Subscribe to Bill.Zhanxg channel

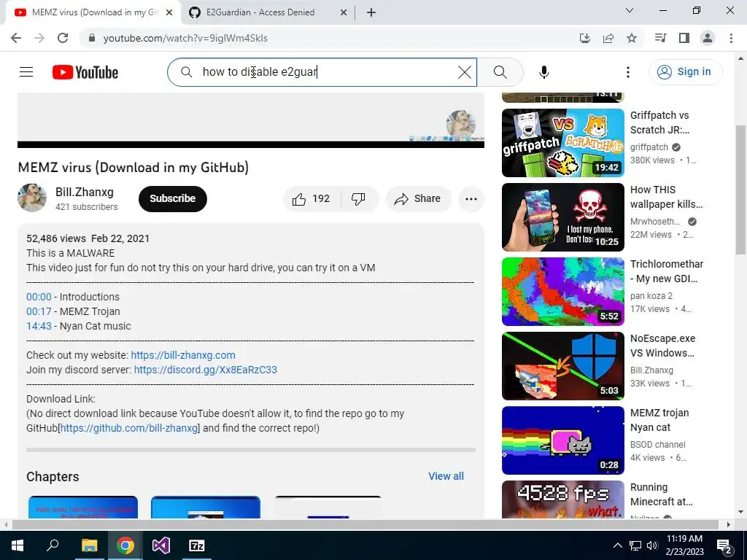[x=172, y=198]
